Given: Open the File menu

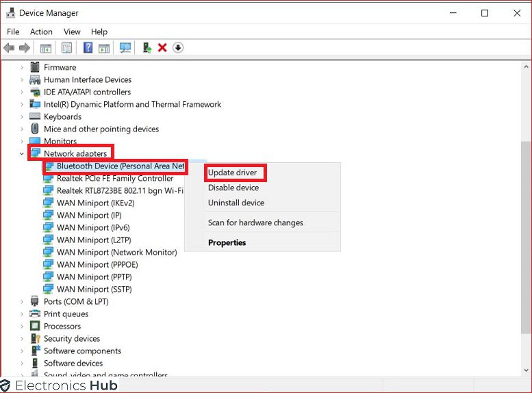Looking at the screenshot, I should click(x=13, y=31).
